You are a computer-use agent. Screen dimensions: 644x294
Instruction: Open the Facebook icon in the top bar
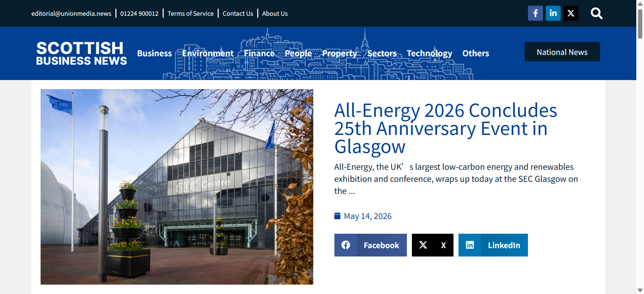[535, 13]
